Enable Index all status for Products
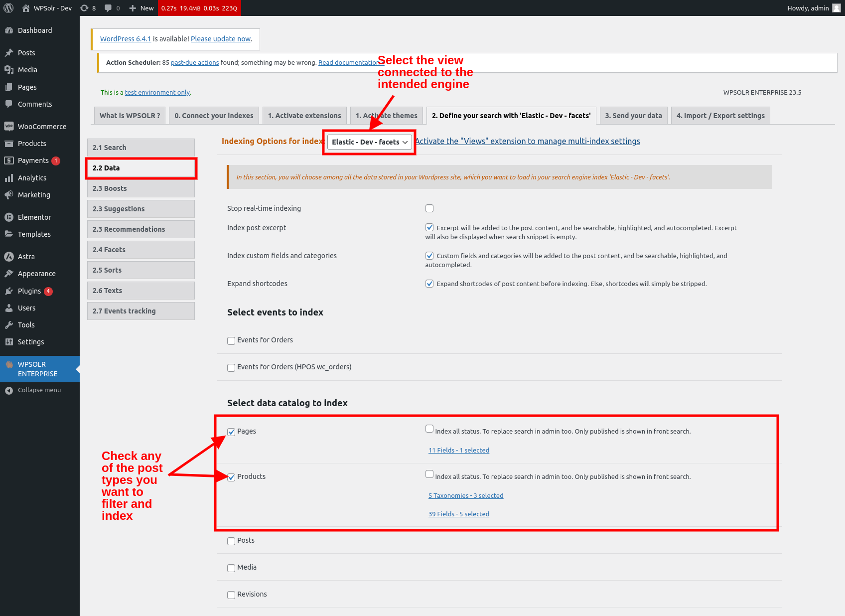Screen dimensions: 845x616 429,474
